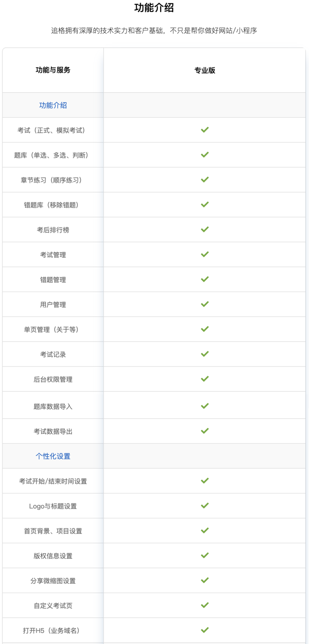
Task: Click the checkmark for 考试（正式、模拟考试）
Action: click(205, 130)
